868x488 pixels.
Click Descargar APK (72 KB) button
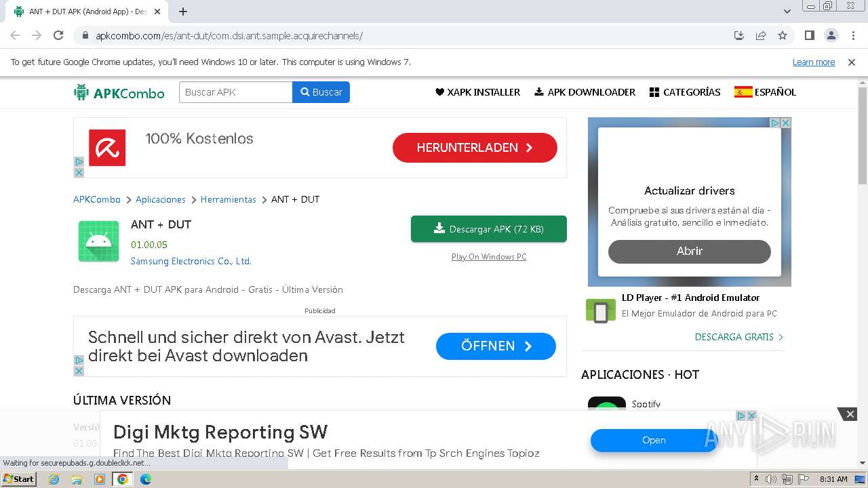(489, 229)
